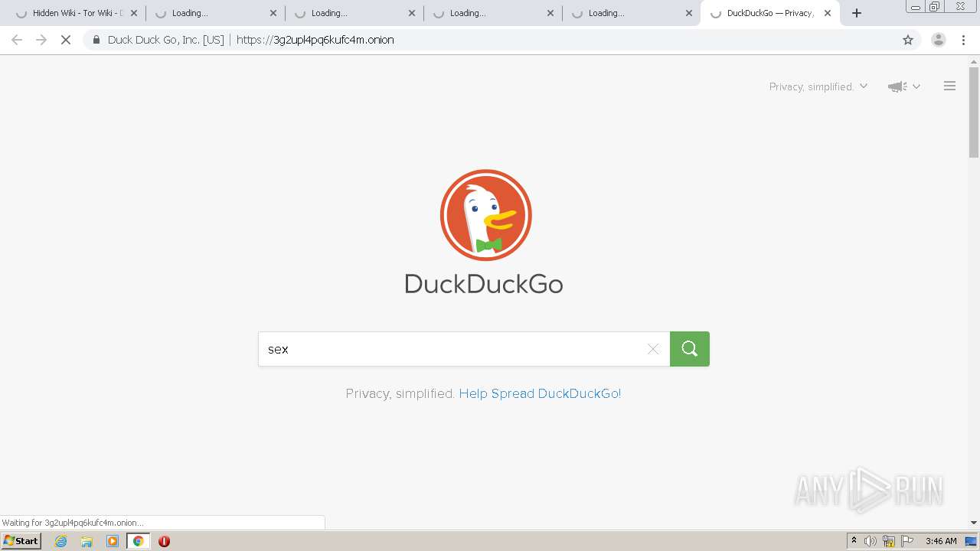Click the address bar URL
Viewport: 980px width, 551px height.
tap(315, 40)
